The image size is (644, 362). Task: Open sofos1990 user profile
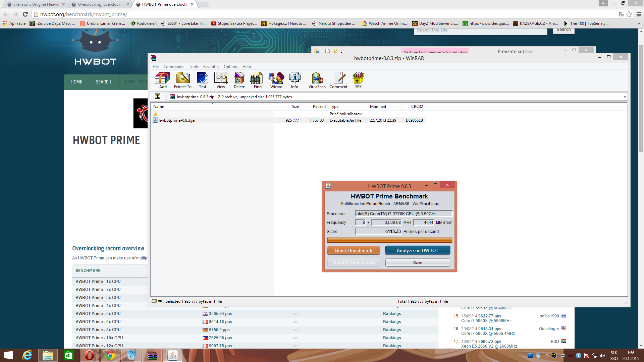pyautogui.click(x=549, y=316)
